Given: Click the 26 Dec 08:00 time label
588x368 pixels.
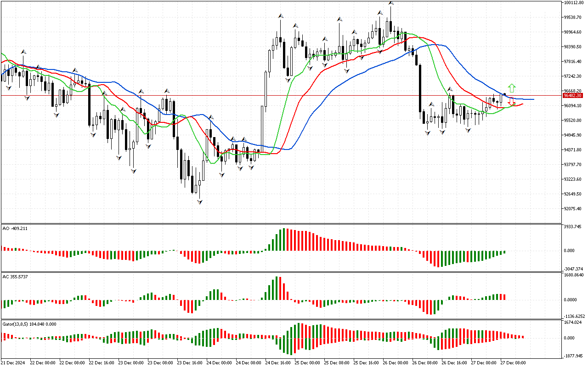Looking at the screenshot, I should click(x=425, y=363).
